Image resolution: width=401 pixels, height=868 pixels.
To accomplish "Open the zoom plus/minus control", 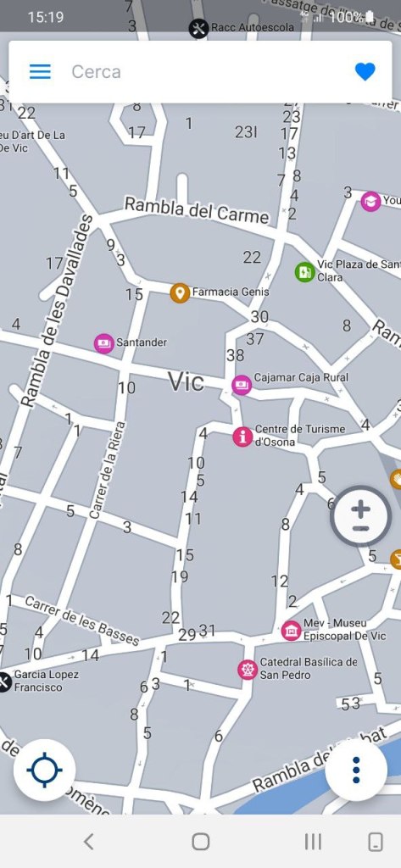I will point(360,516).
